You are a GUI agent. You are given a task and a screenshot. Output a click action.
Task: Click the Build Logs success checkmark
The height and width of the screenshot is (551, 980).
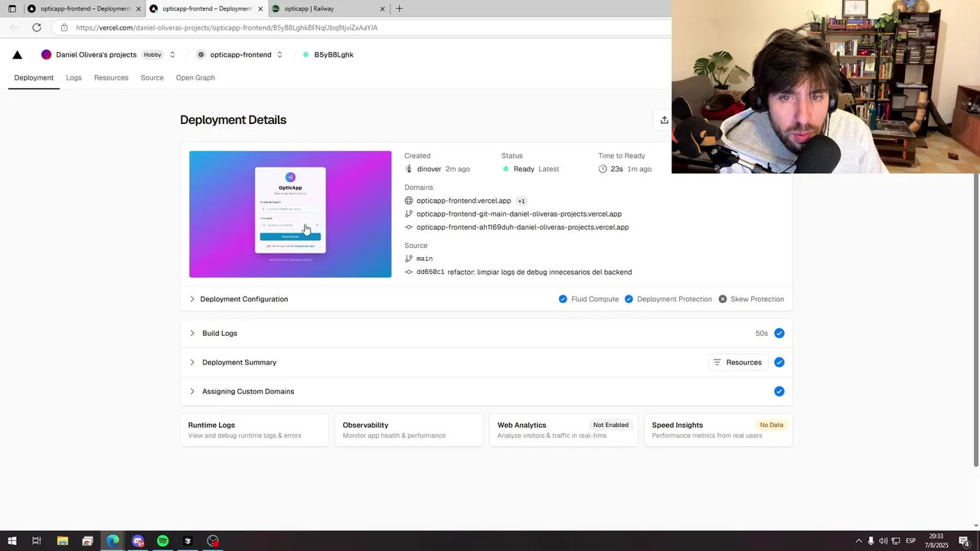(x=779, y=333)
